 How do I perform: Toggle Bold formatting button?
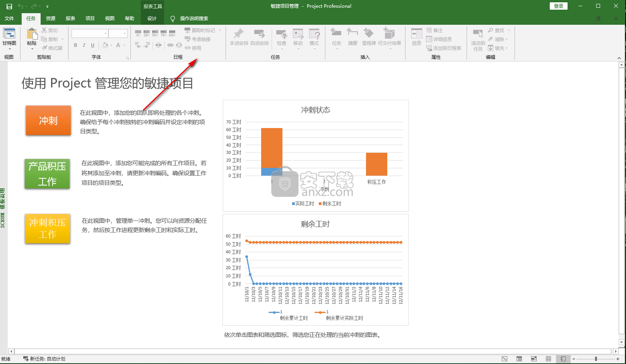pyautogui.click(x=75, y=45)
